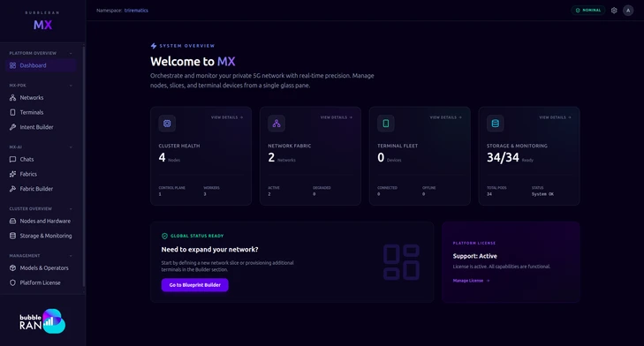Open Nodes and Hardware page
This screenshot has height=346, width=644.
(41, 221)
